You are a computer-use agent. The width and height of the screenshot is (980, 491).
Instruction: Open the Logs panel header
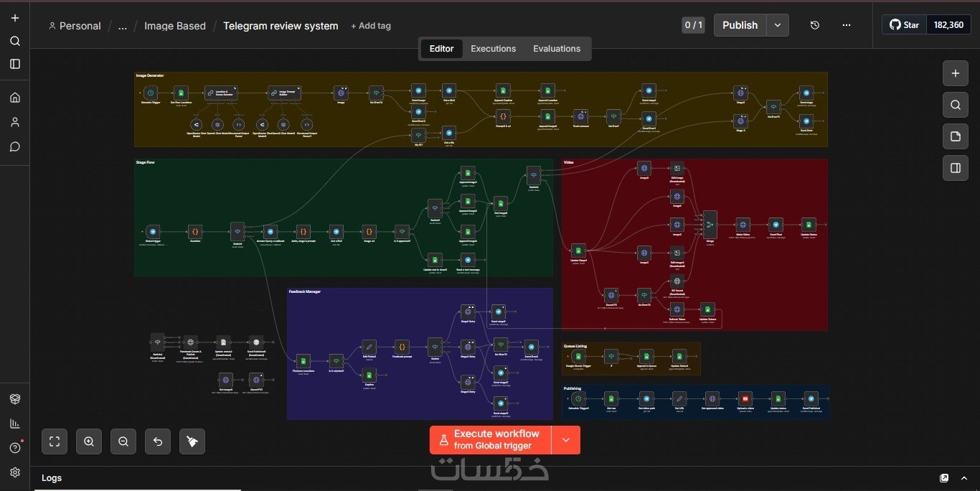click(x=52, y=478)
